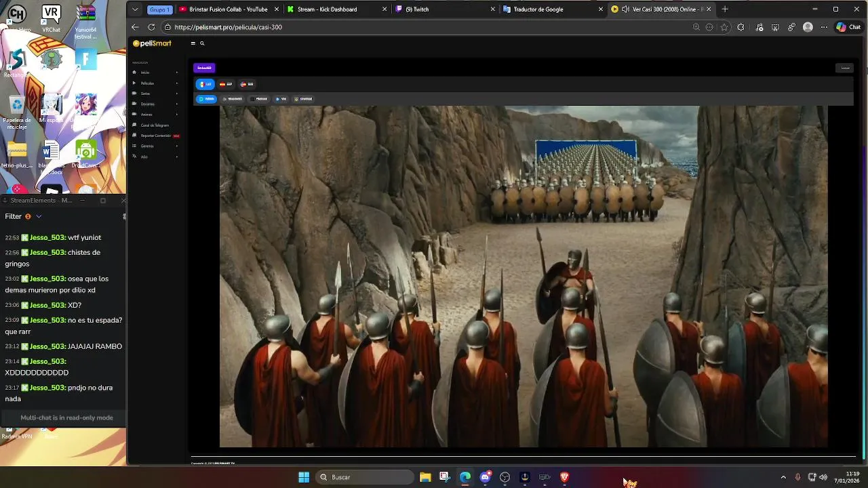Select the LAT audio language option

[205, 84]
